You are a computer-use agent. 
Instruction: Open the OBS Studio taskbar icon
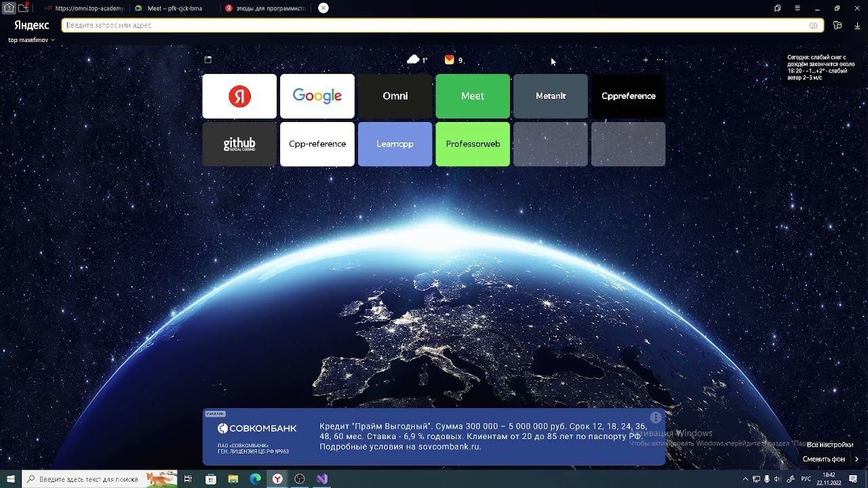[300, 479]
